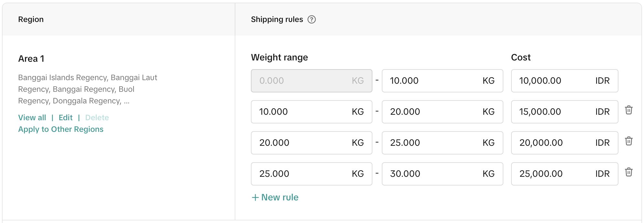The height and width of the screenshot is (223, 644).
Task: Delete the 25–30 KG shipping rule
Action: [628, 172]
